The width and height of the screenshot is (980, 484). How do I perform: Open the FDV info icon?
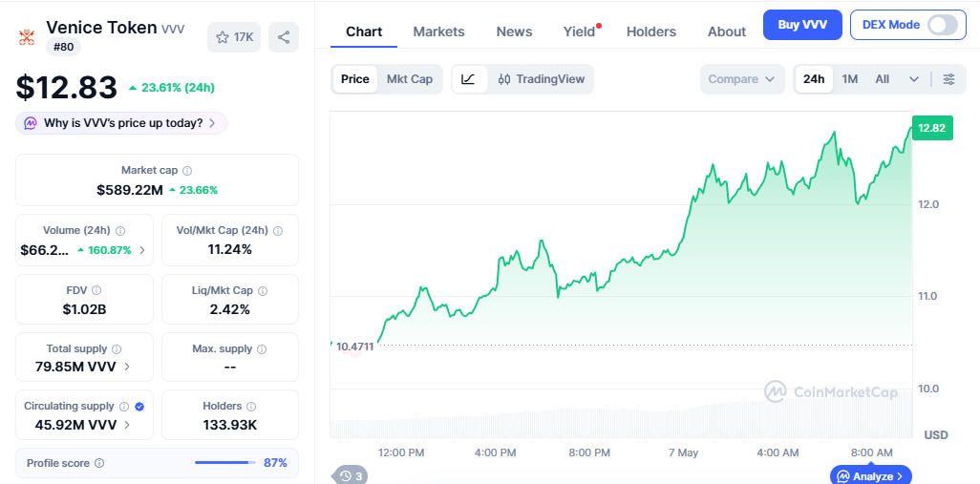tap(96, 290)
